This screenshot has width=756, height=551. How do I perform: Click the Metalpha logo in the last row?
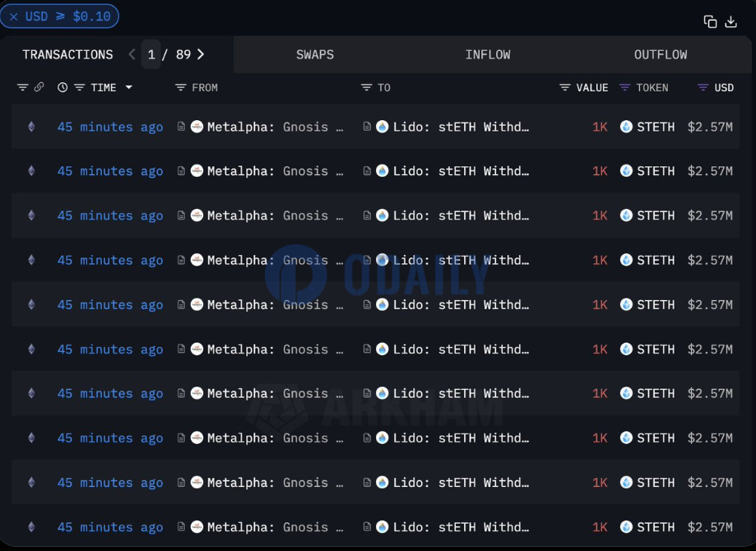(197, 527)
